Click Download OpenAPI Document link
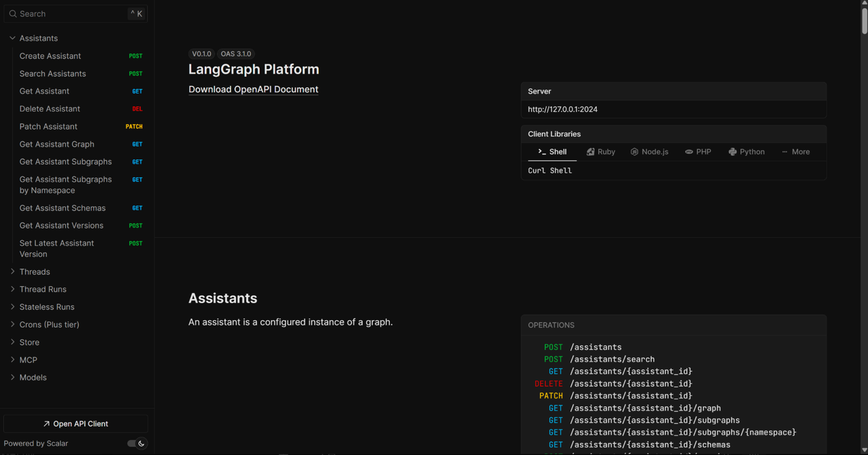The height and width of the screenshot is (455, 868). point(253,90)
